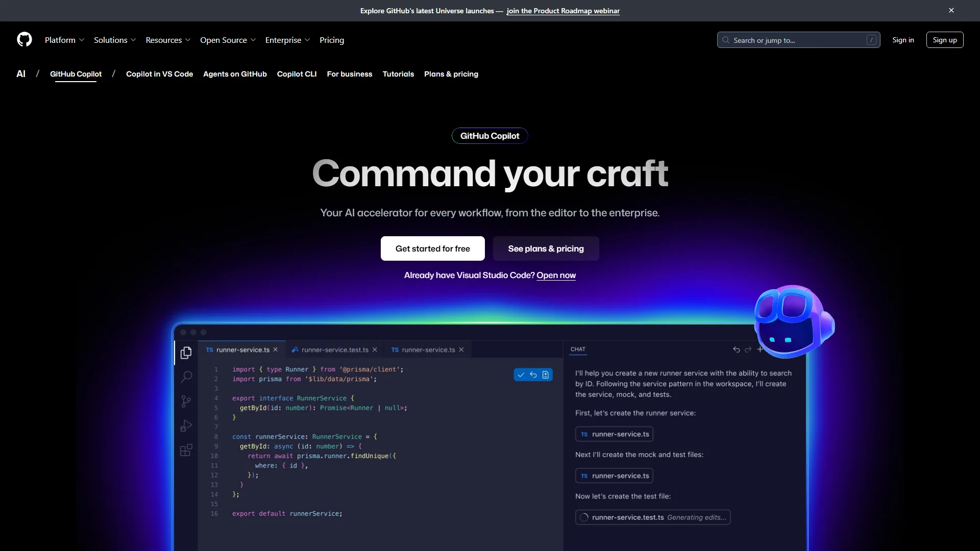
Task: Expand the Platform dropdown
Action: [x=64, y=40]
